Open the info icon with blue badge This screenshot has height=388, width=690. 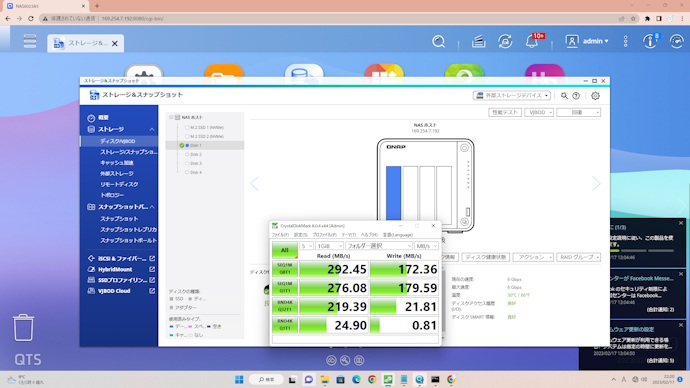(650, 41)
